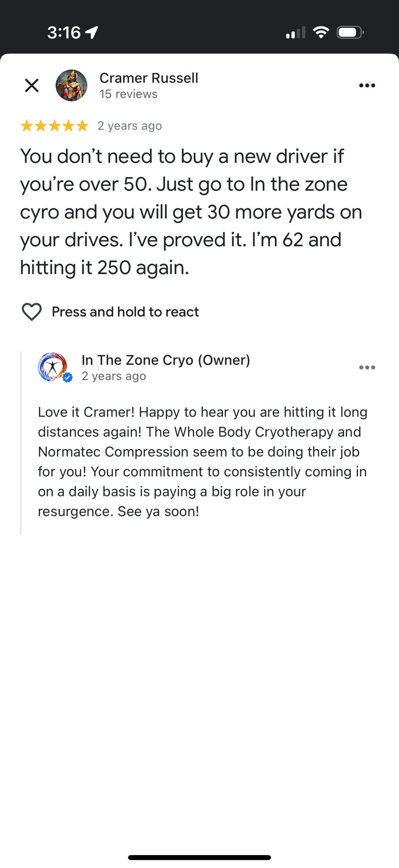Screen dimensions: 399x868
Task: Close the review detail view
Action: 32,85
